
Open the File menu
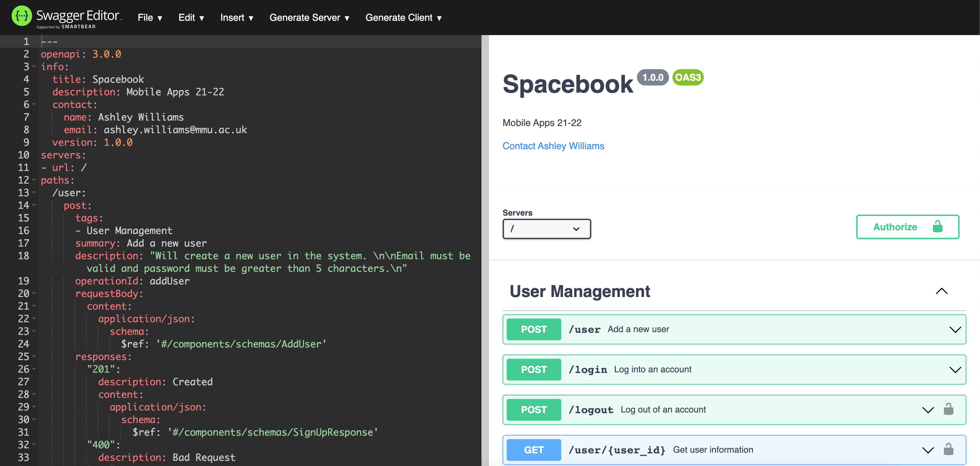[149, 17]
